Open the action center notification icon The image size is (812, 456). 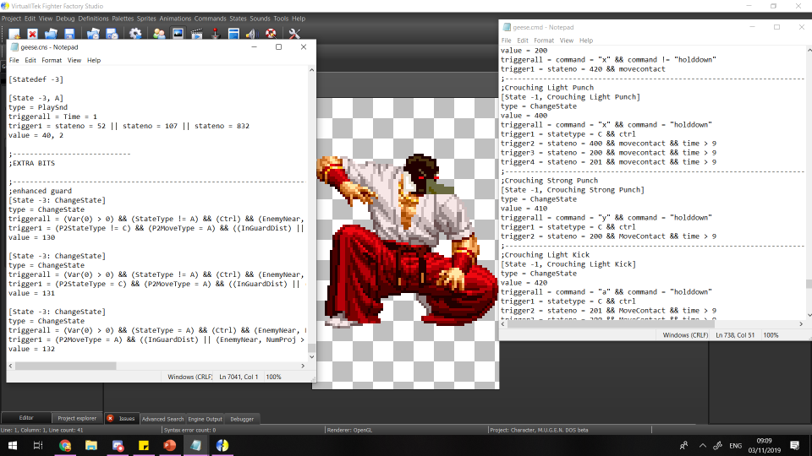(795, 445)
